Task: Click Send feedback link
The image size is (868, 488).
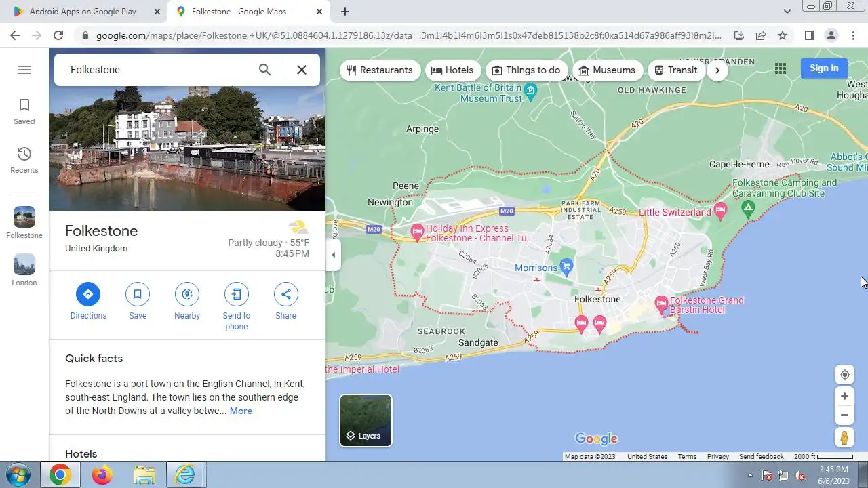Action: tap(761, 456)
